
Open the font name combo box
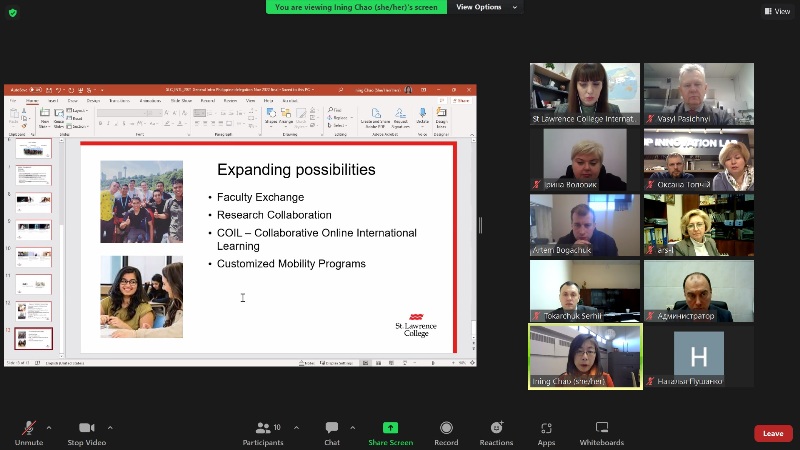[121, 113]
